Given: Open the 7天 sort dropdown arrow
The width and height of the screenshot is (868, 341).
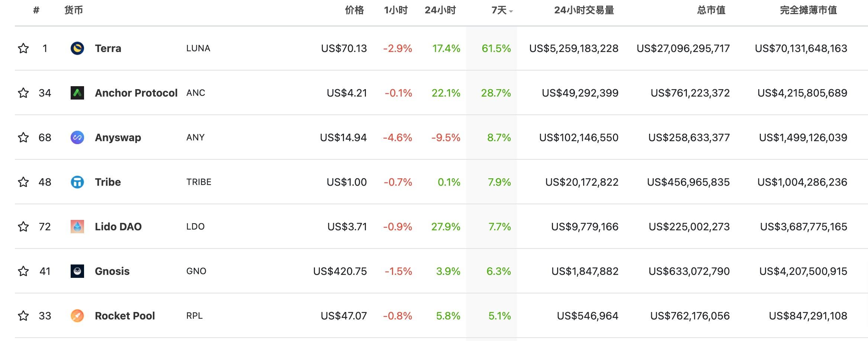Looking at the screenshot, I should pos(511,12).
